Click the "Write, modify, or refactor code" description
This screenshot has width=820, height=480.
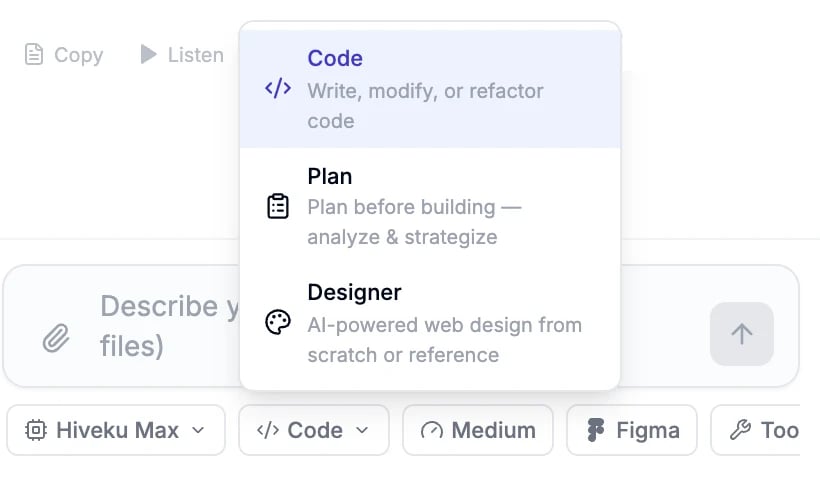[x=425, y=106]
